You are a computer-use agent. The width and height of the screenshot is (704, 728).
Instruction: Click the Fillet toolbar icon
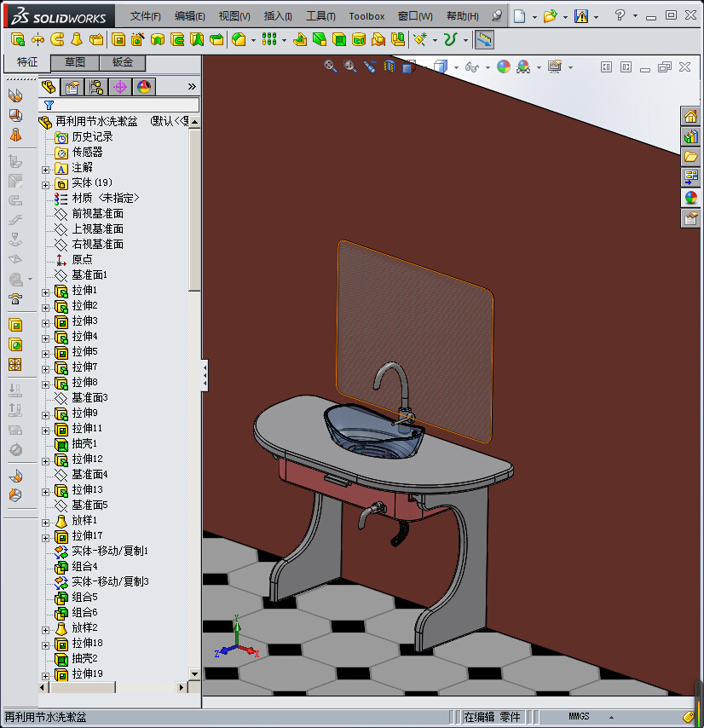pyautogui.click(x=239, y=39)
